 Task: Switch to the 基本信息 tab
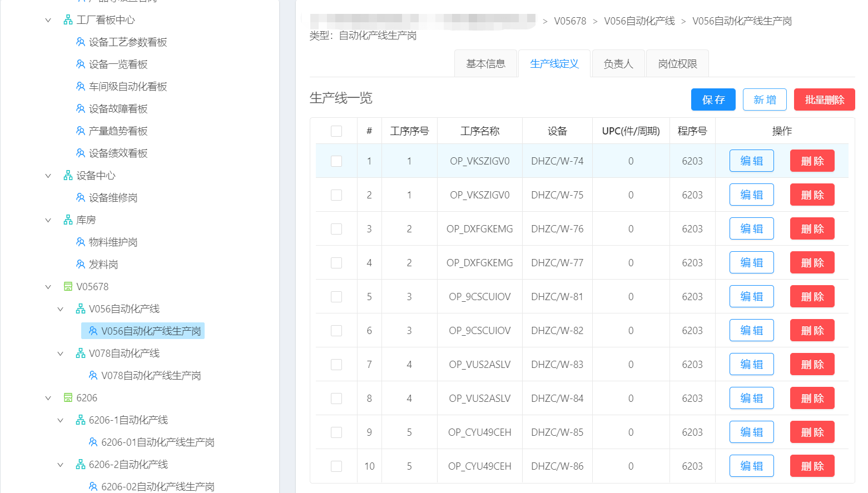click(x=485, y=63)
